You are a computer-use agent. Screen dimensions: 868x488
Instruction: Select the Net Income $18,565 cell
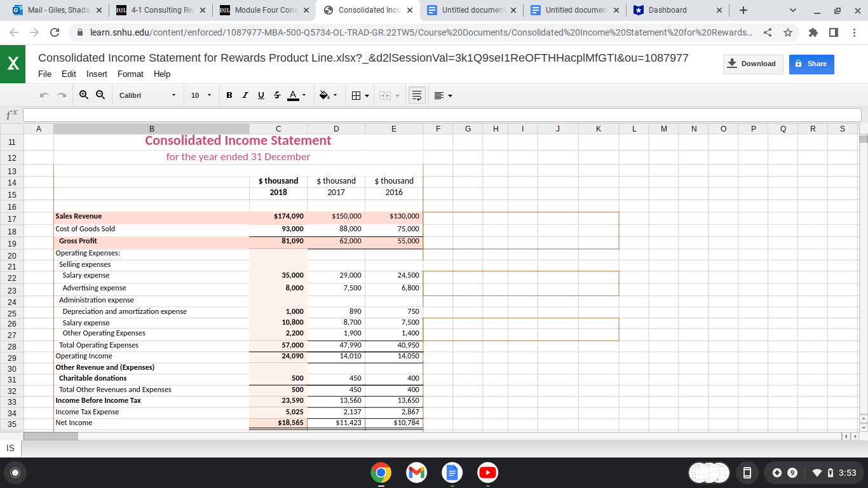click(278, 423)
